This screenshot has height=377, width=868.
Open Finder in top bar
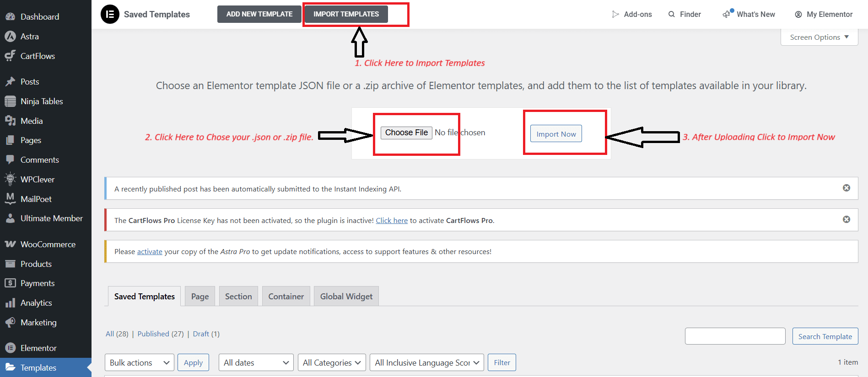point(685,14)
